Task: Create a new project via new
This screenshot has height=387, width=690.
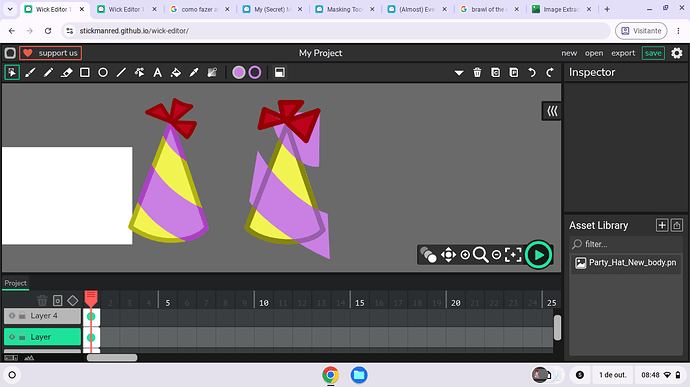Action: [569, 53]
